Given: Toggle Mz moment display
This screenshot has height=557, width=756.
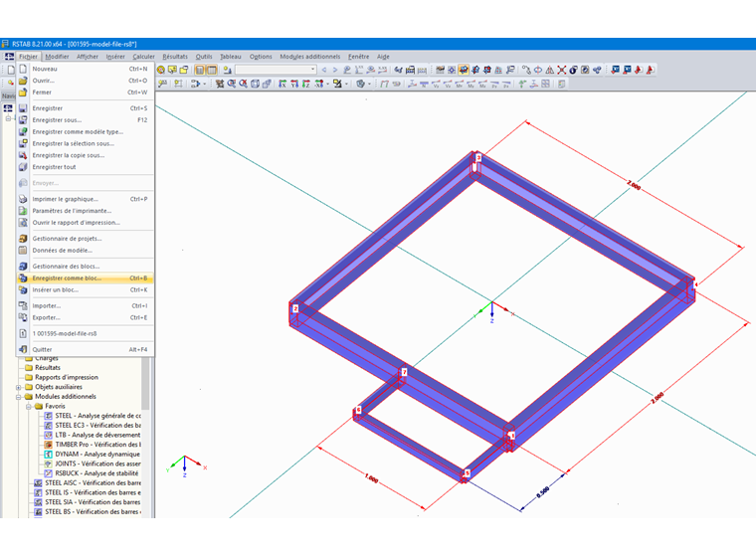Looking at the screenshot, I should 482,84.
